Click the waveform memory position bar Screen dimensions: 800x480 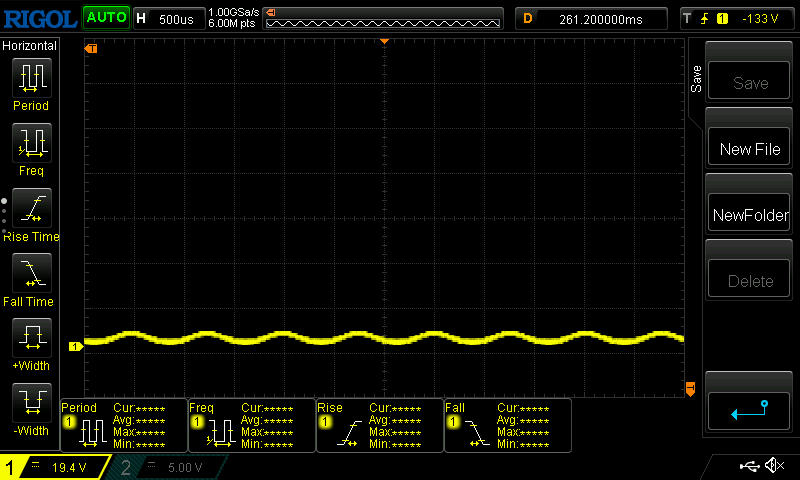coord(383,18)
